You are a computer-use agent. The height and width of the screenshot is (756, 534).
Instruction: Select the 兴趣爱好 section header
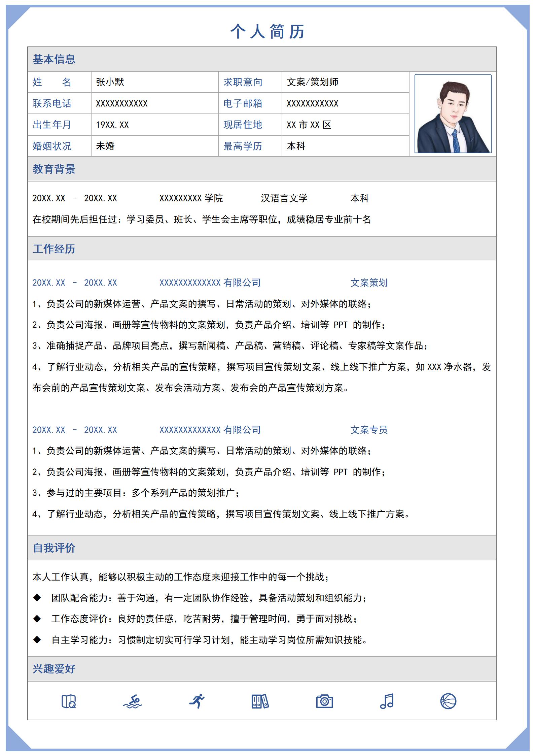pyautogui.click(x=54, y=668)
